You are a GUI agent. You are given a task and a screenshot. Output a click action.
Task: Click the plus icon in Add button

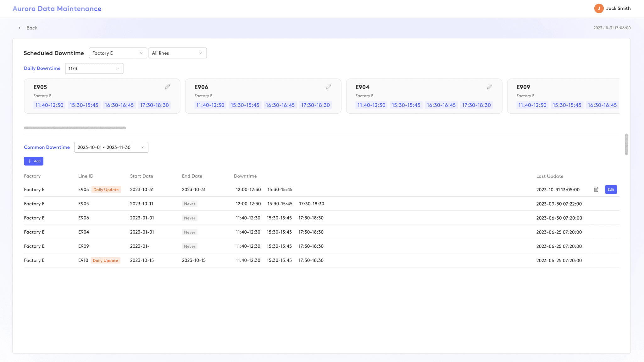(29, 161)
